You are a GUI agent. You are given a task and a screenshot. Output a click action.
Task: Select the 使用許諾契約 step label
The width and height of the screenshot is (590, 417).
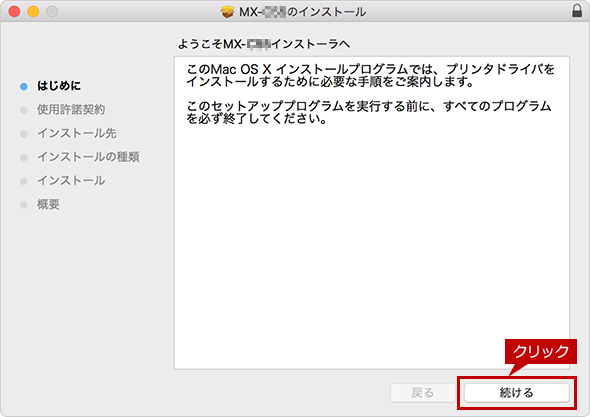71,110
